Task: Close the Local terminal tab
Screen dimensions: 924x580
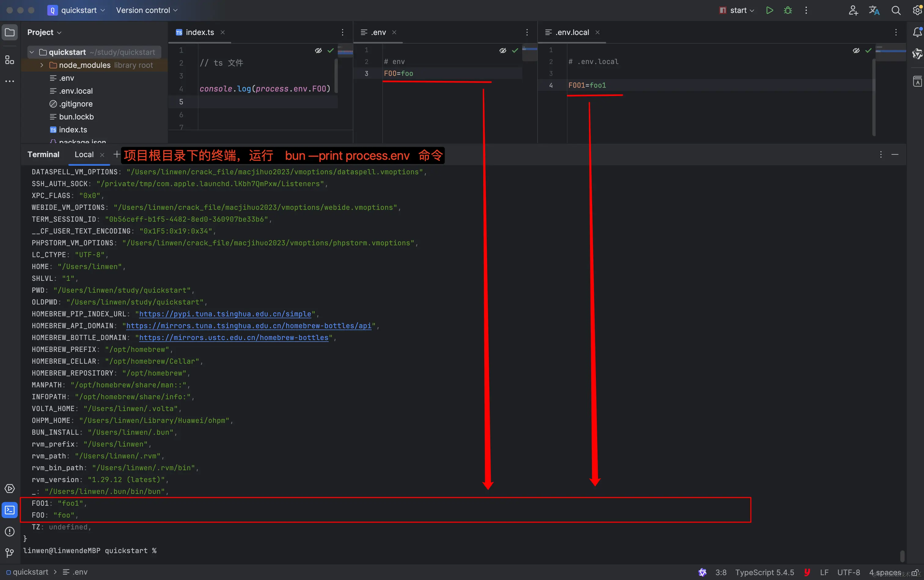Action: pyautogui.click(x=102, y=155)
